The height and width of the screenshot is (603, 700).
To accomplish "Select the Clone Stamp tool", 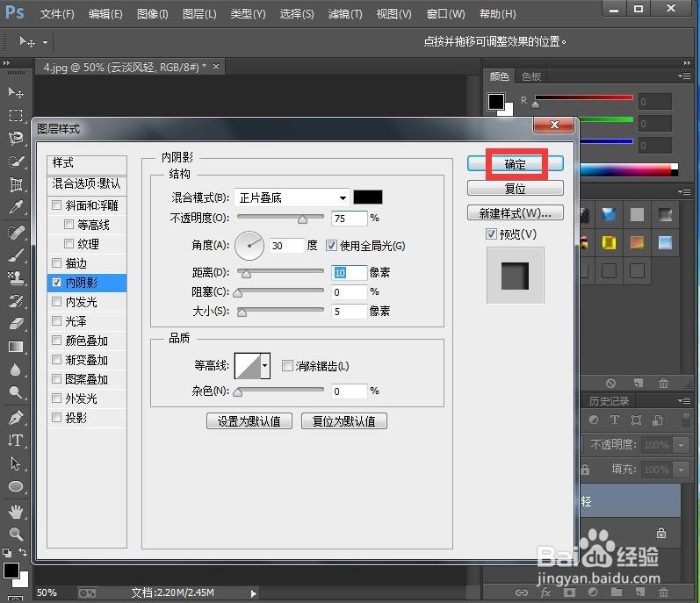I will (16, 278).
